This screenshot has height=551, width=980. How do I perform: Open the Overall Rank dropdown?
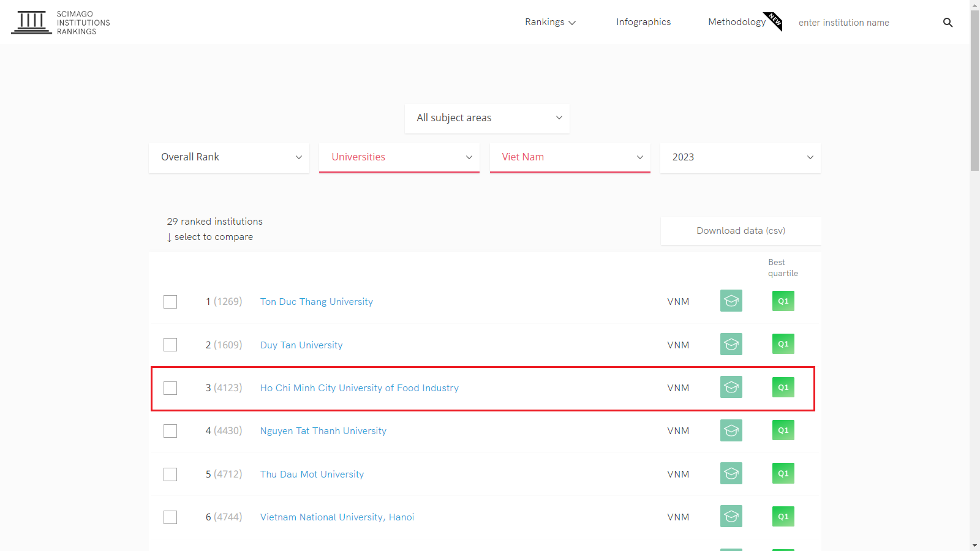[229, 158]
